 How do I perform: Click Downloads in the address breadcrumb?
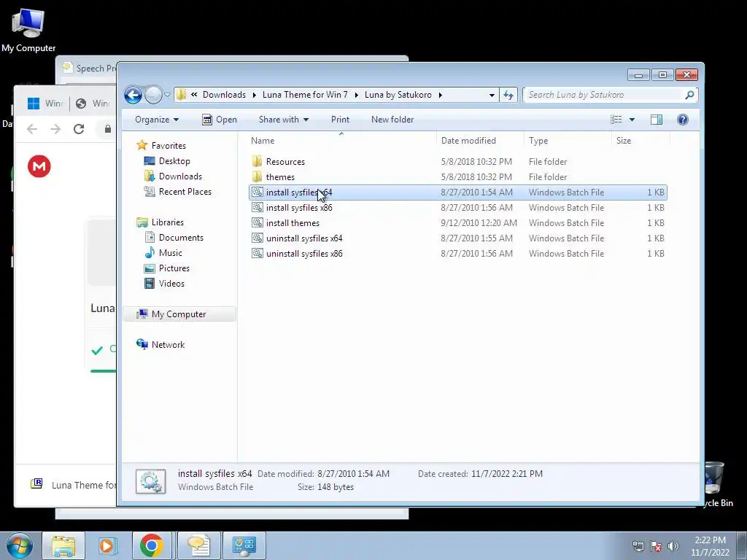224,95
